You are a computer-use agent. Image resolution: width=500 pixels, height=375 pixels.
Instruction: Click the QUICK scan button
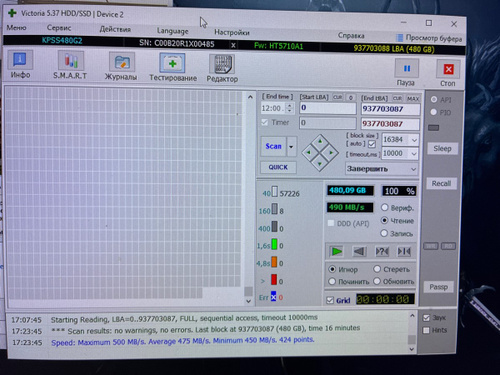(278, 167)
